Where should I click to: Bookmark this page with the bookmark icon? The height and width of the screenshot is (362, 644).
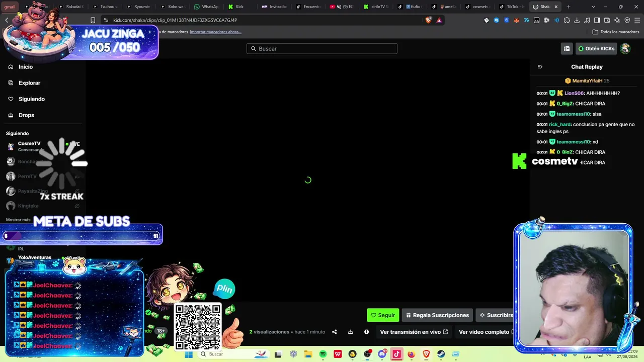[x=93, y=20]
